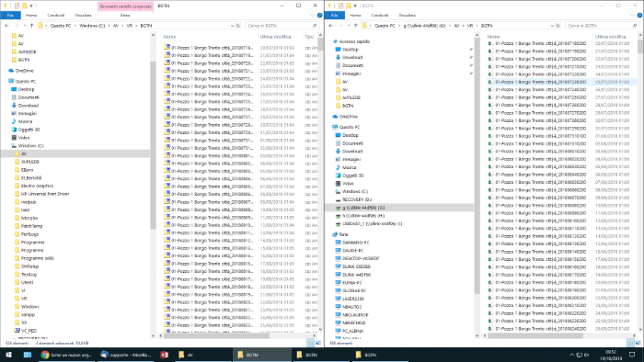This screenshot has height=362, width=644.
Task: Show hidden system tray icons
Action: [x=571, y=355]
